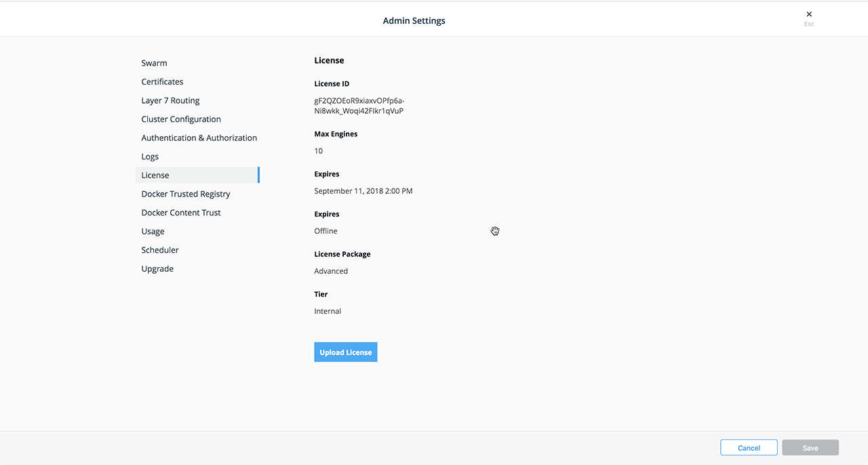Open the Usage settings page

pos(153,231)
